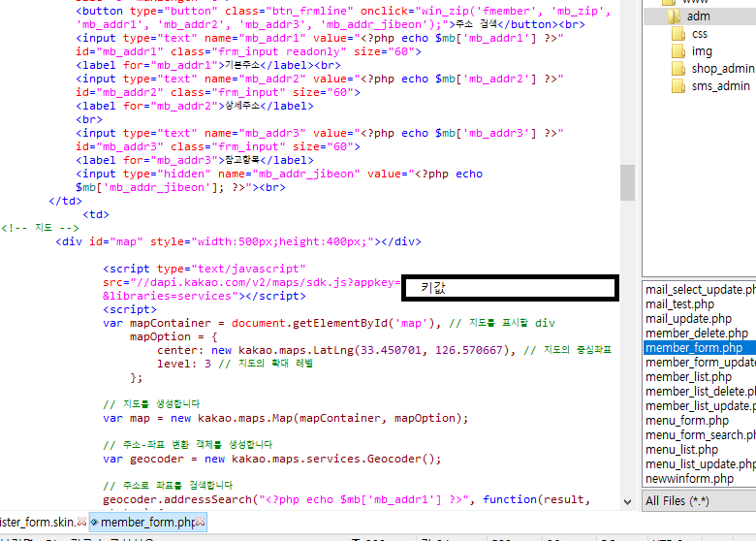The width and height of the screenshot is (756, 541).
Task: Select member_form.php in the file list
Action: (694, 347)
